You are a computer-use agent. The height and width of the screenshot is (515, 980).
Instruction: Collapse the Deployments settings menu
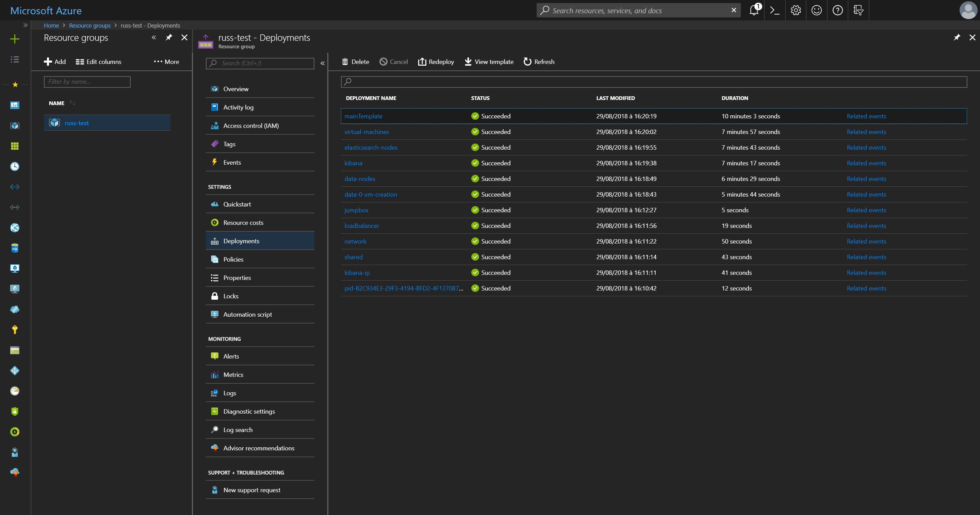point(323,63)
